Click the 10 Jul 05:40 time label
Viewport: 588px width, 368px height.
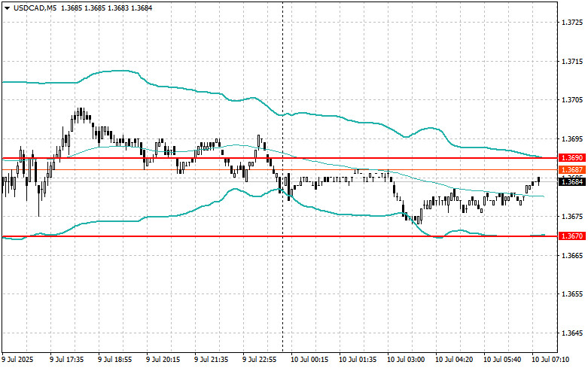pos(502,360)
